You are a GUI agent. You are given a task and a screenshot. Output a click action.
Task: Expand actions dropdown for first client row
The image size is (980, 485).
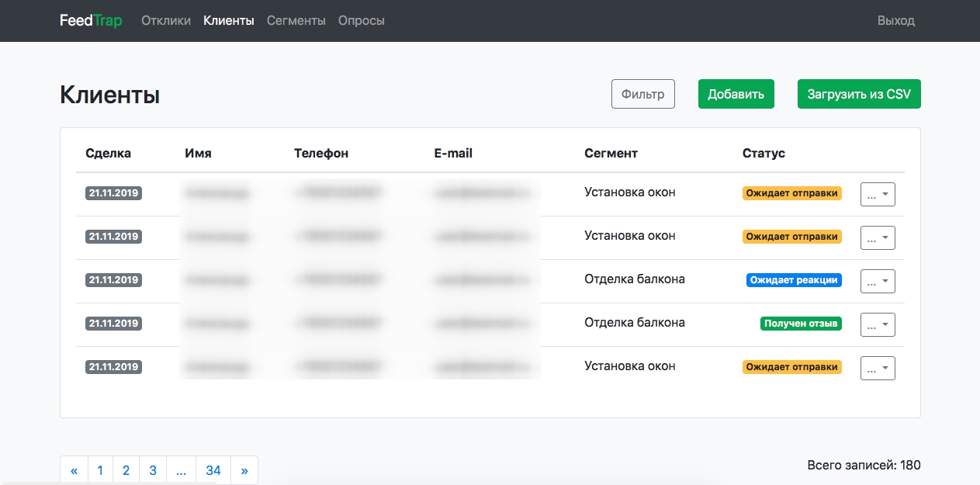click(x=878, y=195)
